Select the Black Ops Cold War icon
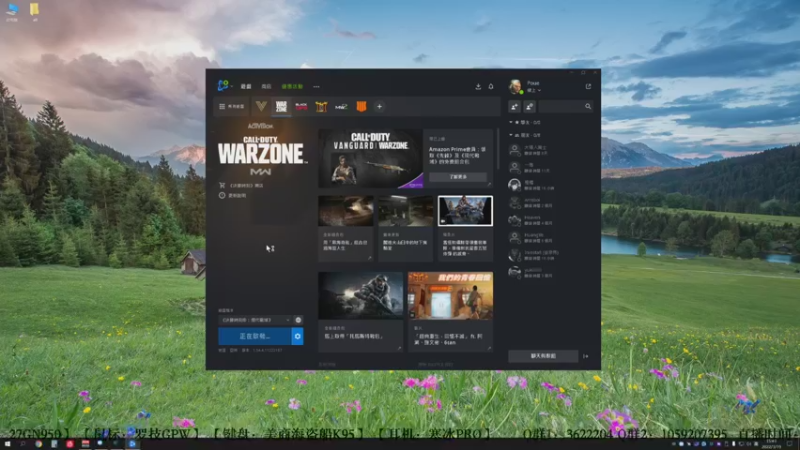Screen dimensions: 800x450 point(301,106)
